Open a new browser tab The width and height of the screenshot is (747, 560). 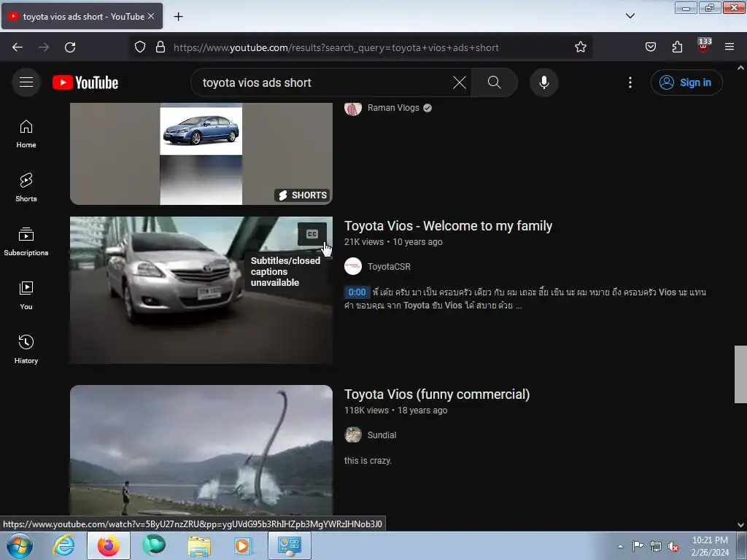click(178, 17)
